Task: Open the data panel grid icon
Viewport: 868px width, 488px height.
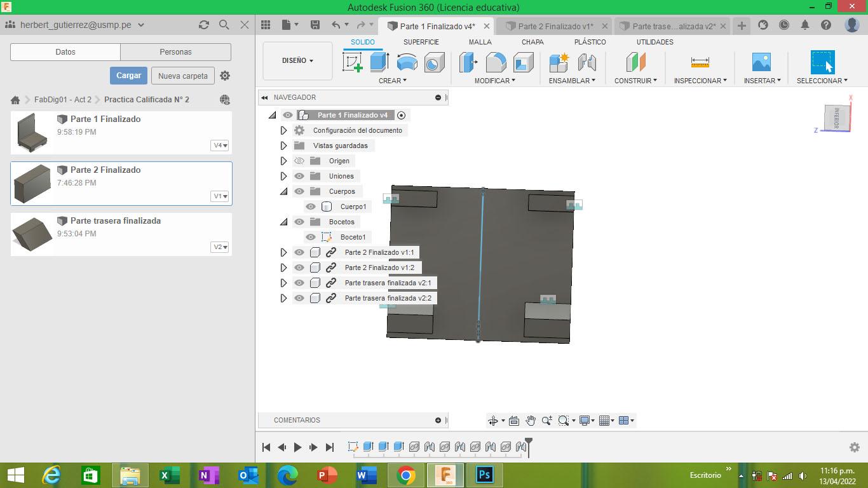Action: pyautogui.click(x=266, y=25)
